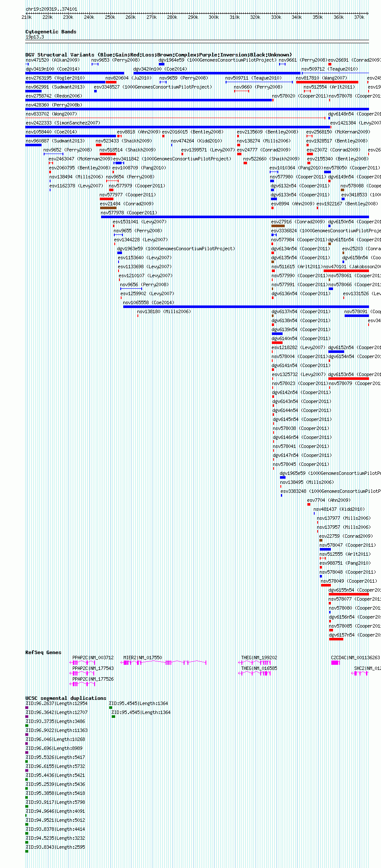Open gene THEG|NM_016585
Screen dimensions: 381x868
tap(259, 668)
